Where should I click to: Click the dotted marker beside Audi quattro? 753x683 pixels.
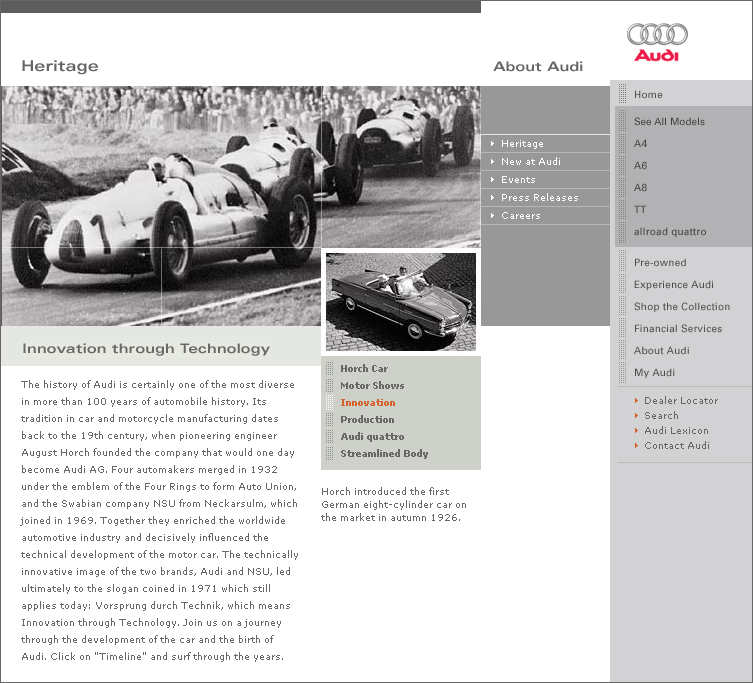coord(329,436)
